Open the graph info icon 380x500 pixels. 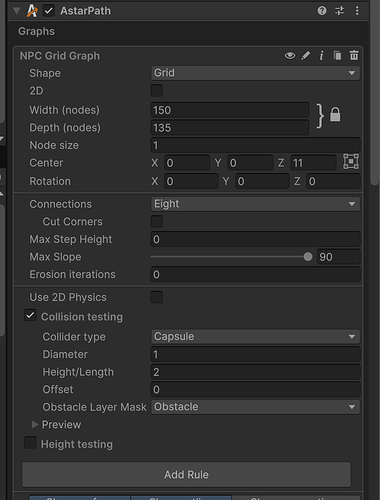tap(321, 56)
